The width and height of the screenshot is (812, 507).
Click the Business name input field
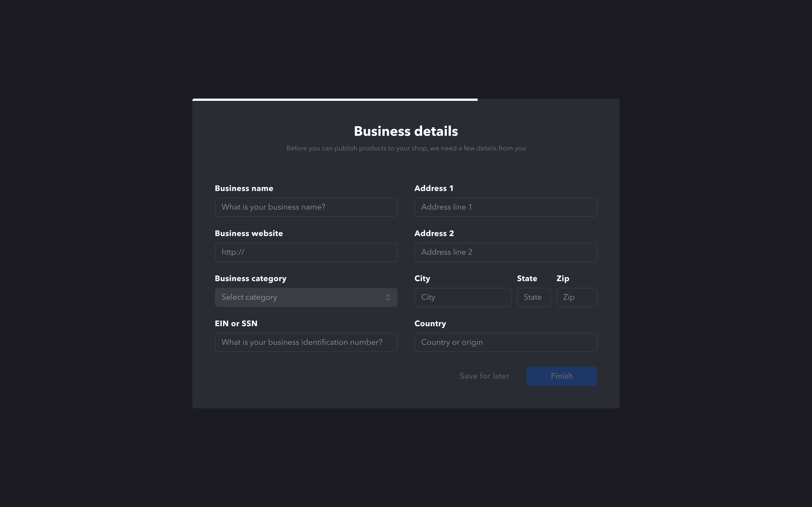306,207
